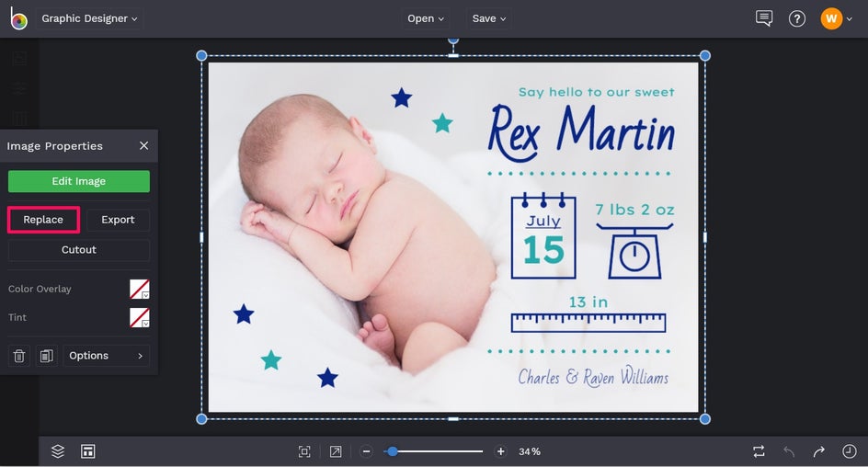
Task: Open the feedback chat icon
Action: [763, 18]
